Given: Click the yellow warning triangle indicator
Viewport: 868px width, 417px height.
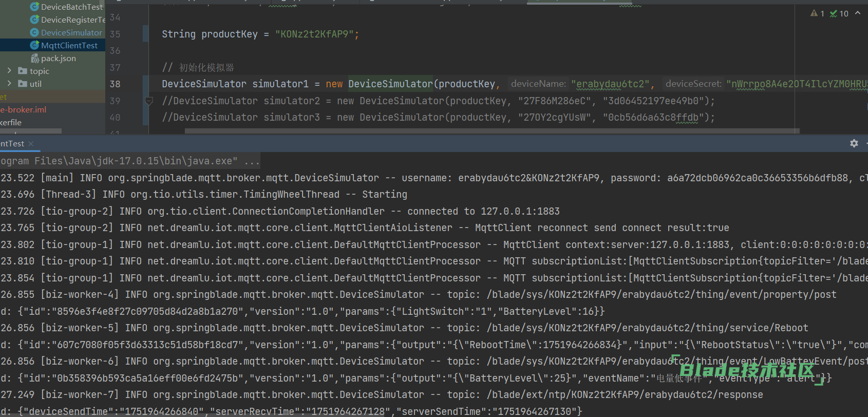Looking at the screenshot, I should tap(814, 13).
